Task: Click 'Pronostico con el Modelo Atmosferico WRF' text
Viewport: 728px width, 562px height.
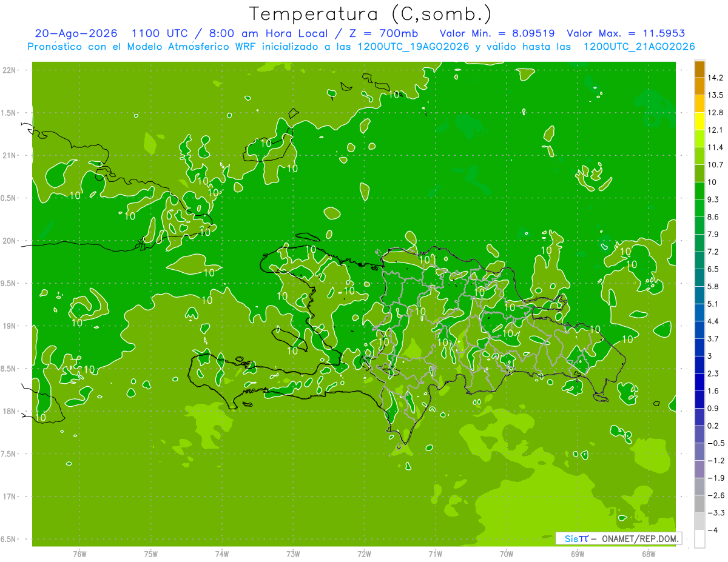Action: 143,47
